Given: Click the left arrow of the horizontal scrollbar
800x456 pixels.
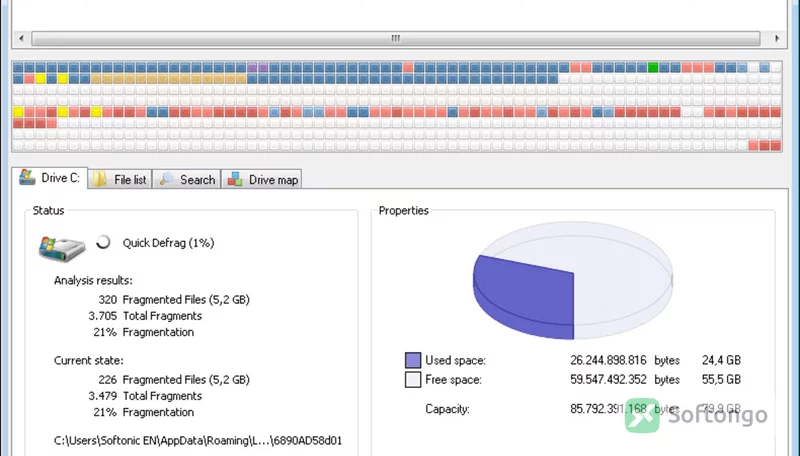Looking at the screenshot, I should tap(21, 38).
